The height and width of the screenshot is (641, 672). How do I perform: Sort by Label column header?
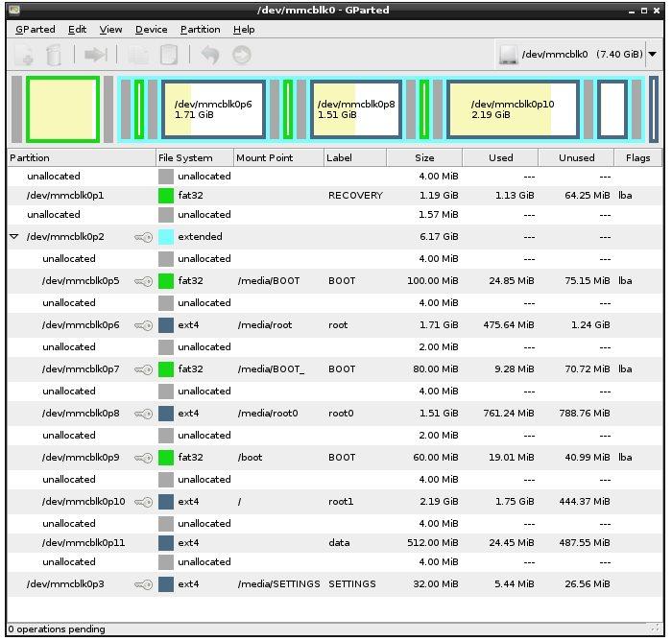pyautogui.click(x=355, y=157)
